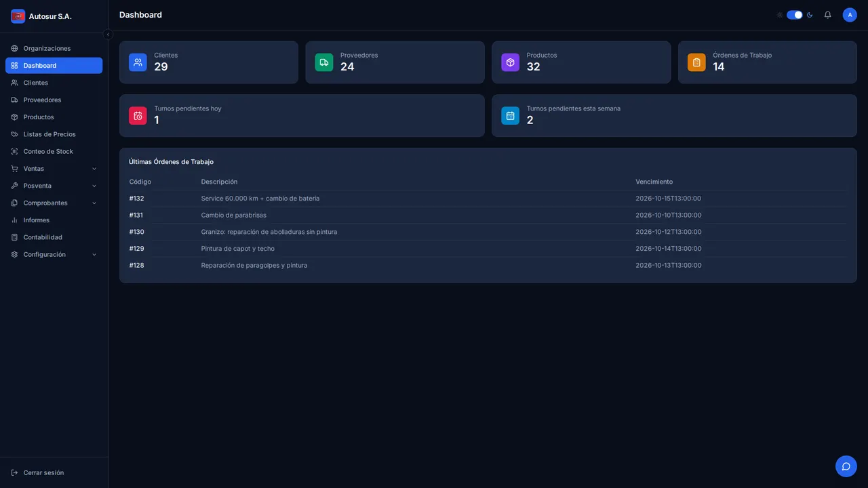This screenshot has width=868, height=488.
Task: Open the user avatar menu
Action: tap(850, 15)
